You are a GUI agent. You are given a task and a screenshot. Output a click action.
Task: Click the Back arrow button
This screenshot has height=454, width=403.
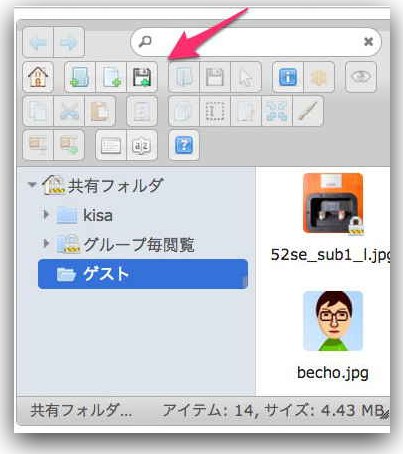pos(38,42)
